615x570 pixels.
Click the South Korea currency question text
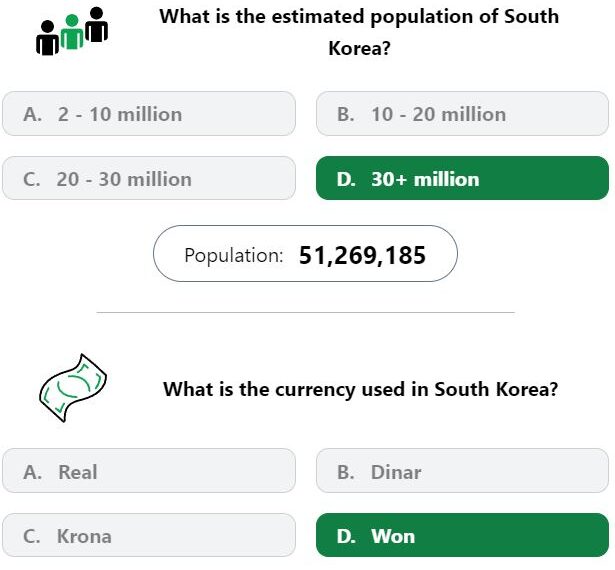click(x=360, y=389)
